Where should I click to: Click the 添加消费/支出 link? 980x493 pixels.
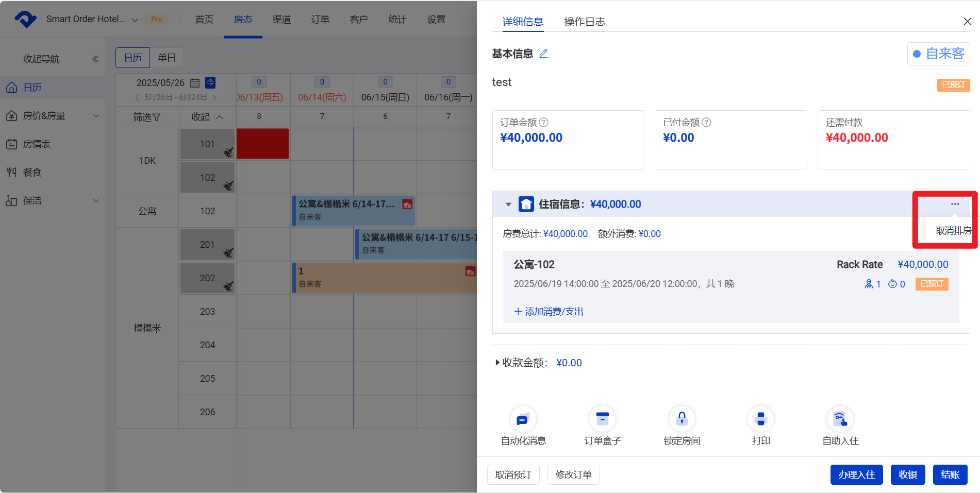(549, 312)
